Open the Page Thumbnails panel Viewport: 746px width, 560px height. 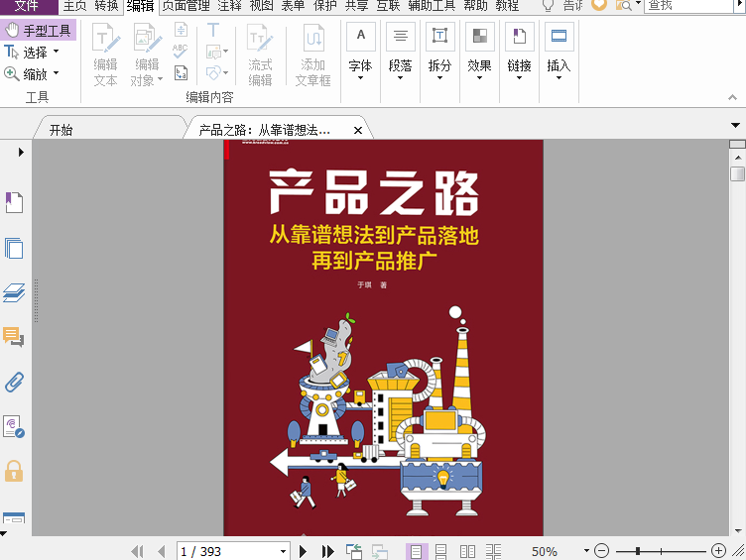coord(14,248)
